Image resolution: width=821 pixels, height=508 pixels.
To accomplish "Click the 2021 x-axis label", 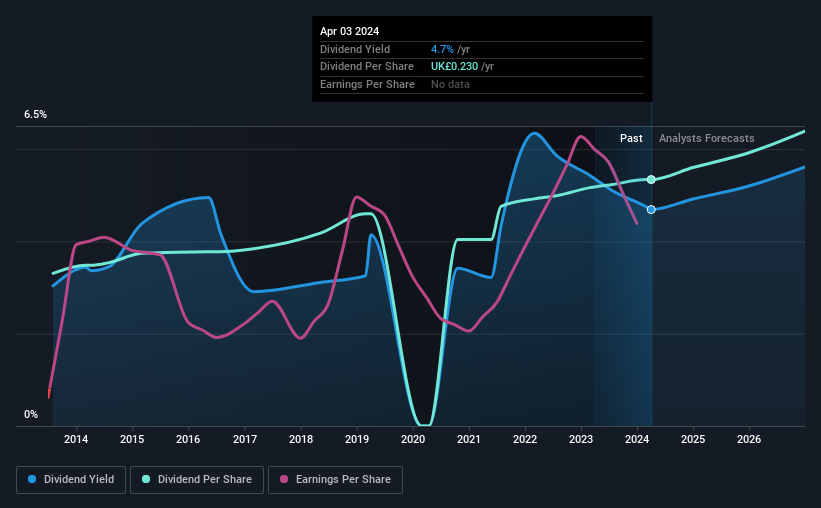I will point(469,439).
